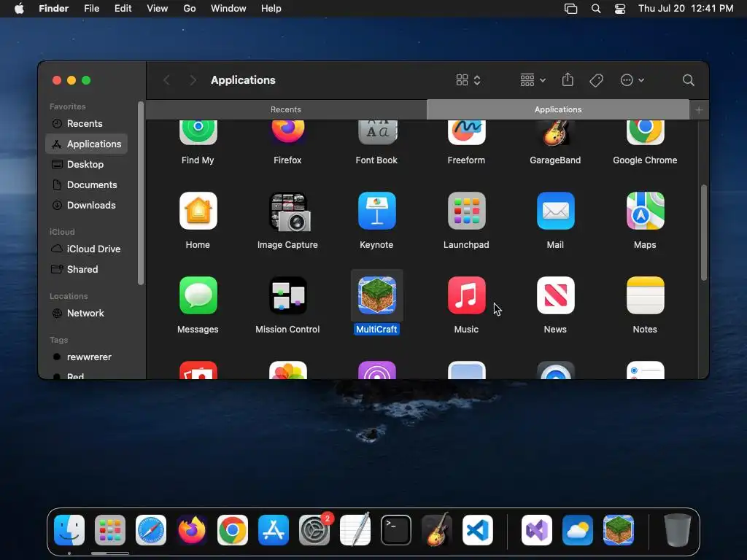The width and height of the screenshot is (747, 560).
Task: Select the Home app icon
Action: 198,211
